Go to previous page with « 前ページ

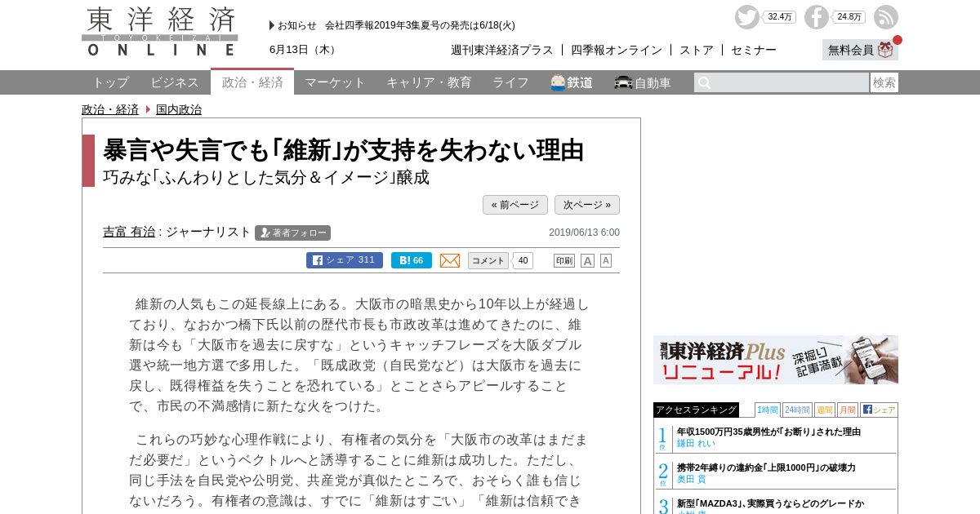(515, 205)
